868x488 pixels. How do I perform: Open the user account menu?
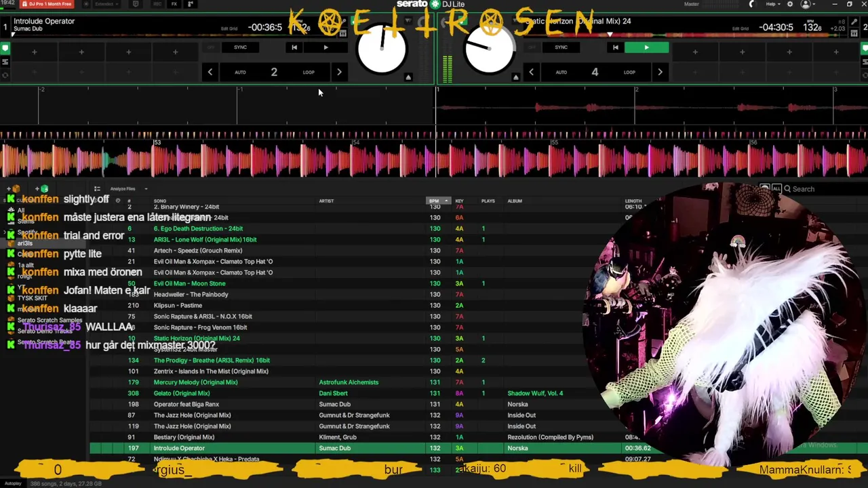[807, 4]
